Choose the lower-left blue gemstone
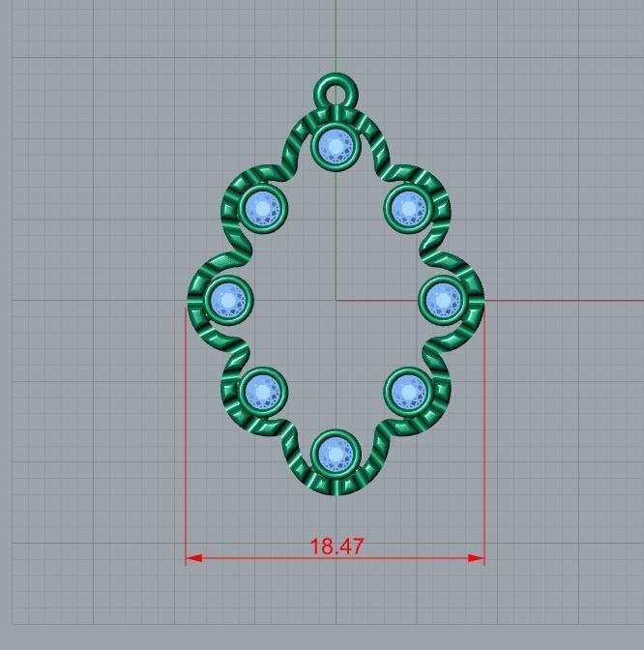 [262, 392]
